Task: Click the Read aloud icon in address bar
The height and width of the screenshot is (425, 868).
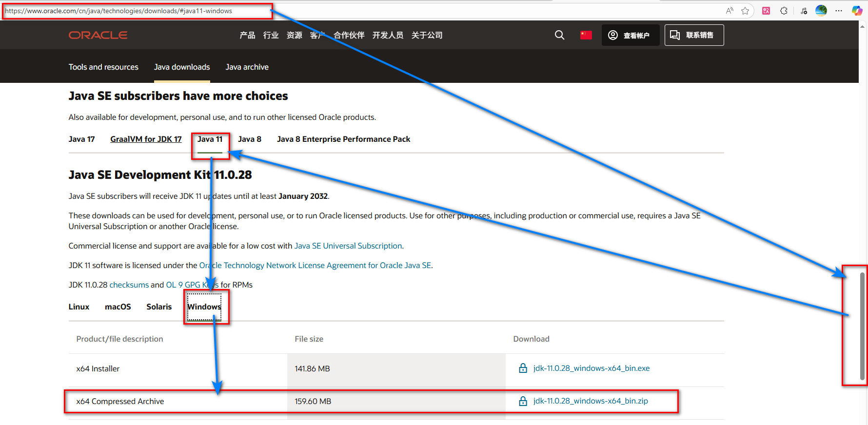Action: coord(730,11)
